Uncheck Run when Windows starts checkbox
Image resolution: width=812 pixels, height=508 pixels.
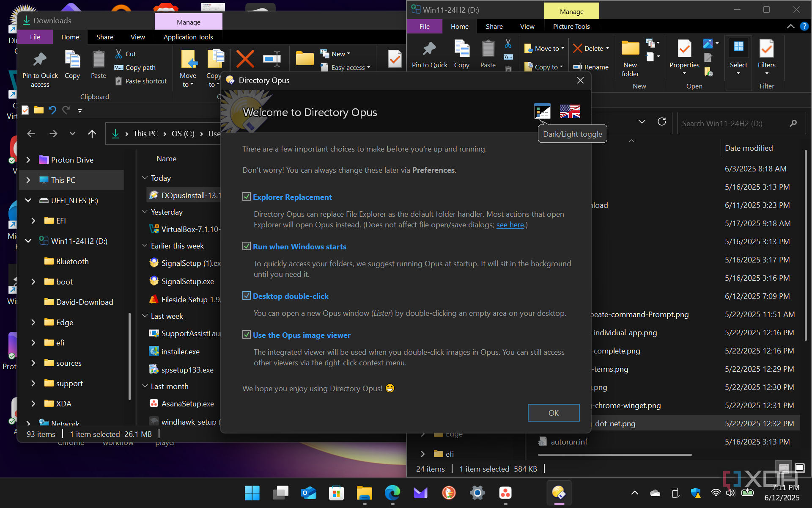click(x=247, y=246)
